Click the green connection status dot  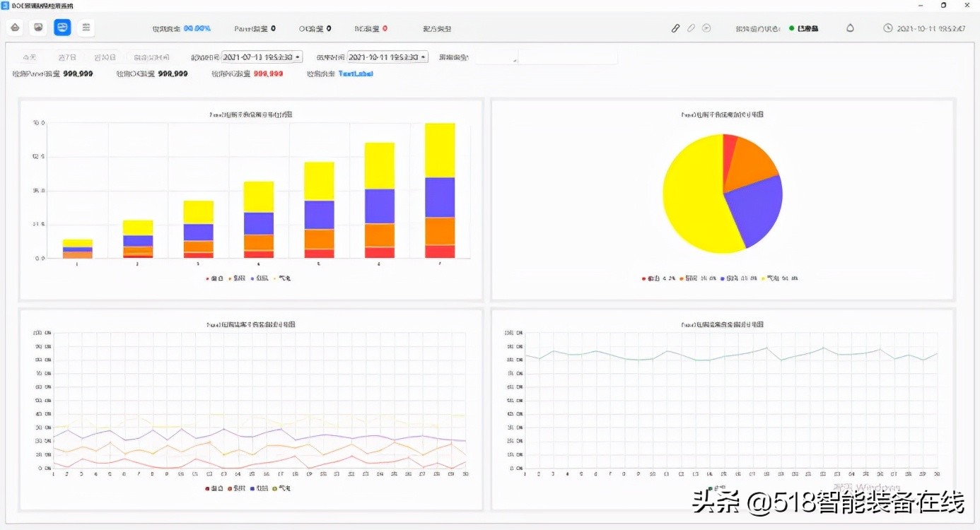(791, 28)
